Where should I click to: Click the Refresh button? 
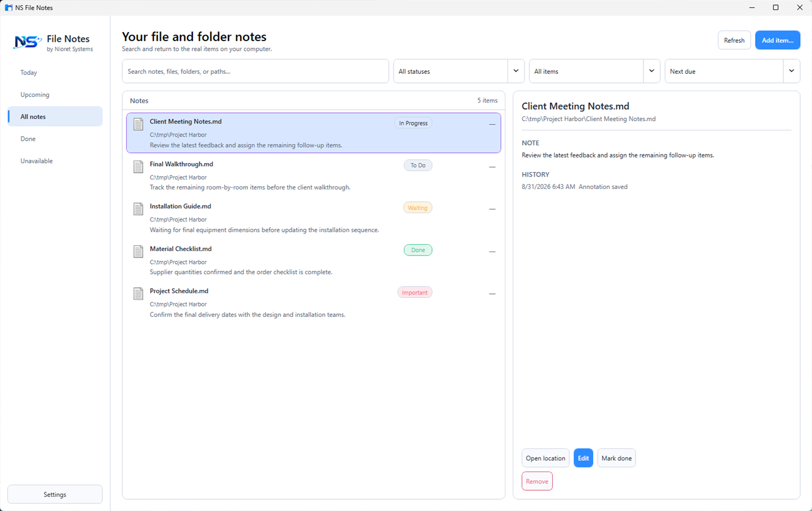pos(734,40)
